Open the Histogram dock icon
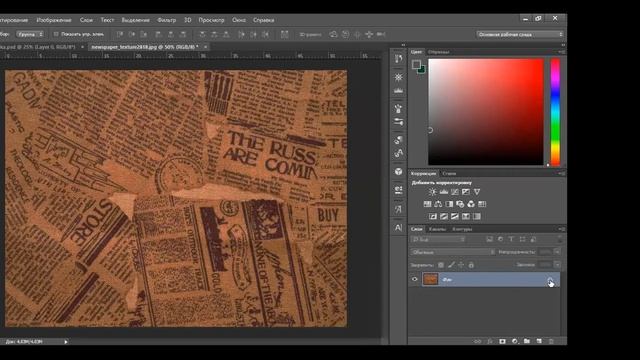640x360 pixels. coord(398,91)
